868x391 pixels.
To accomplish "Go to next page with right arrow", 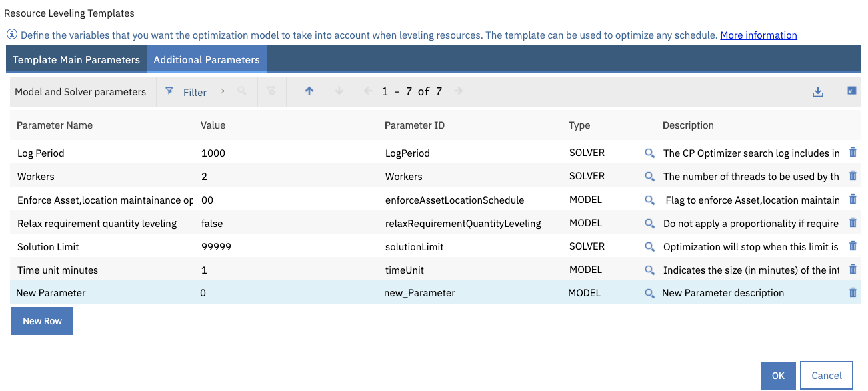I will click(x=459, y=91).
